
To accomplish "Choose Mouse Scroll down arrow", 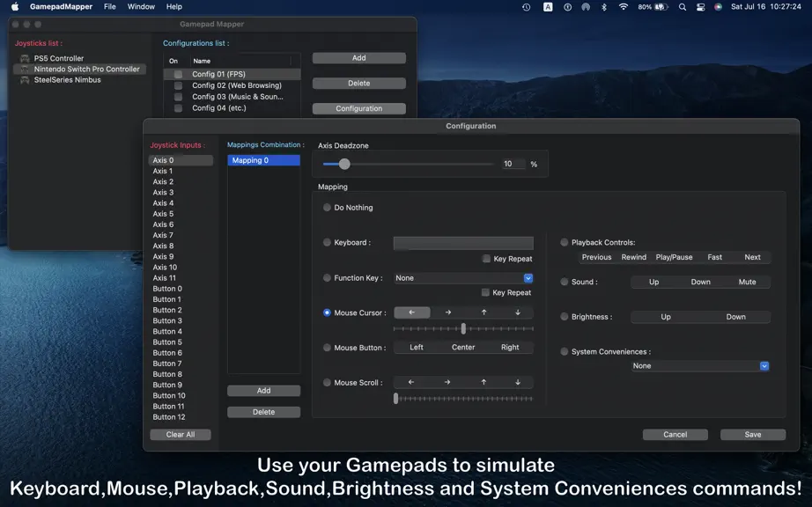I will point(517,382).
